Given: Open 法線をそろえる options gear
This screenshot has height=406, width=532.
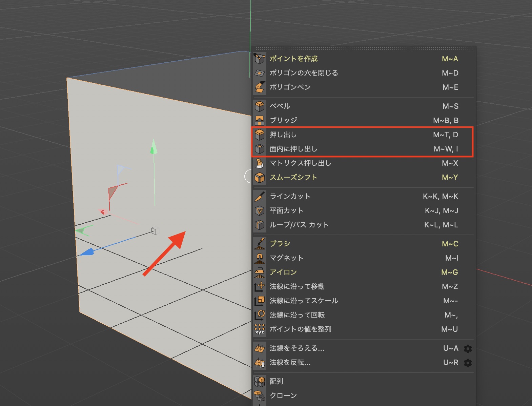Looking at the screenshot, I should [x=468, y=348].
